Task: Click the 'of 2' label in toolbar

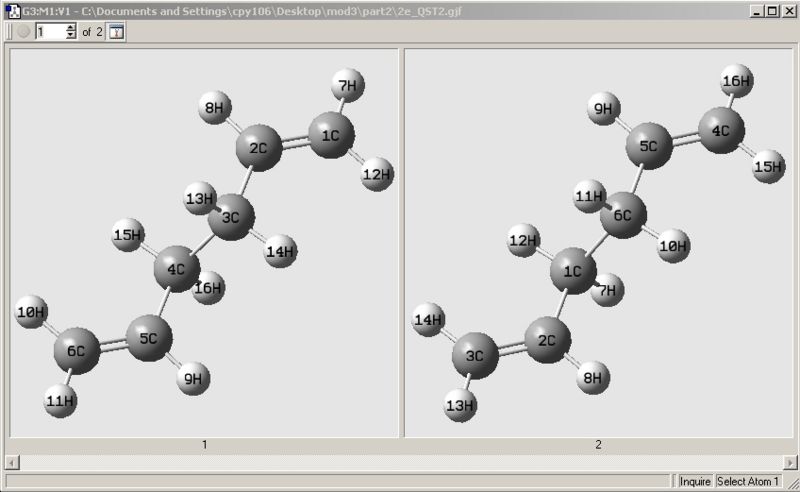Action: pos(92,32)
